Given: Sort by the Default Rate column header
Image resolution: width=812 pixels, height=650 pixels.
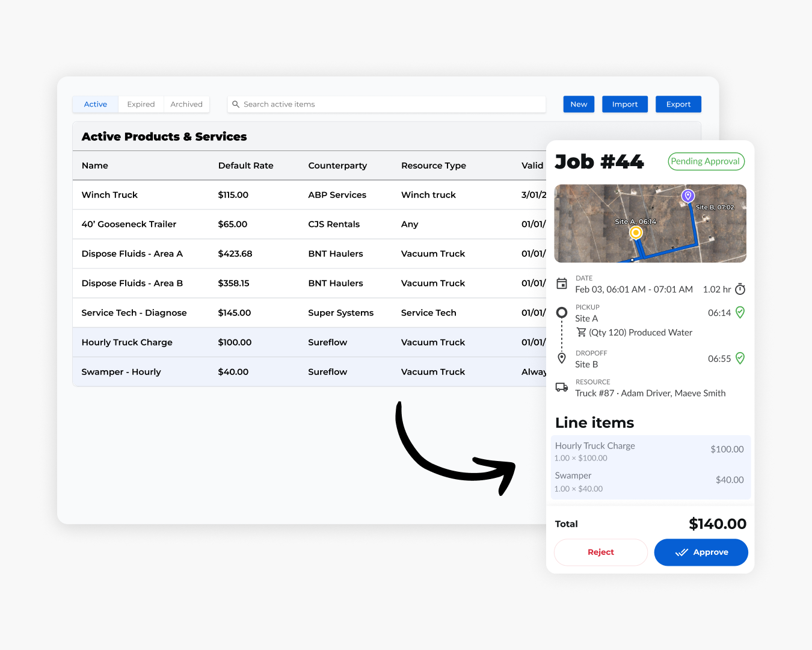Looking at the screenshot, I should click(x=245, y=166).
